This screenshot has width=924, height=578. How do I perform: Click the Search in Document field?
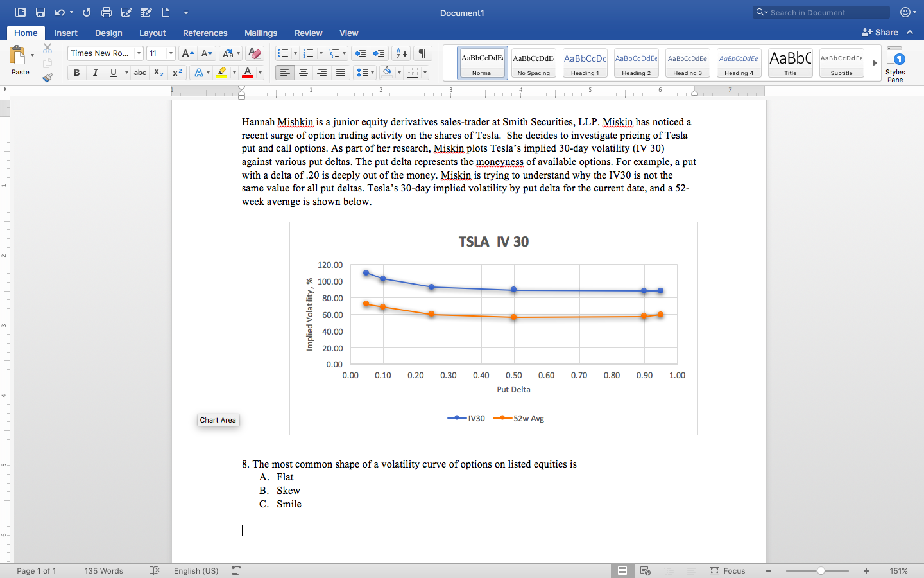[x=821, y=12]
